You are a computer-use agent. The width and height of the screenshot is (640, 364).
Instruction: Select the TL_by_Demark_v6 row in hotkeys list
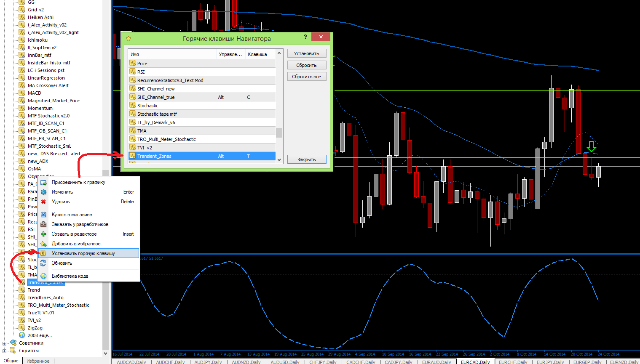(202, 122)
